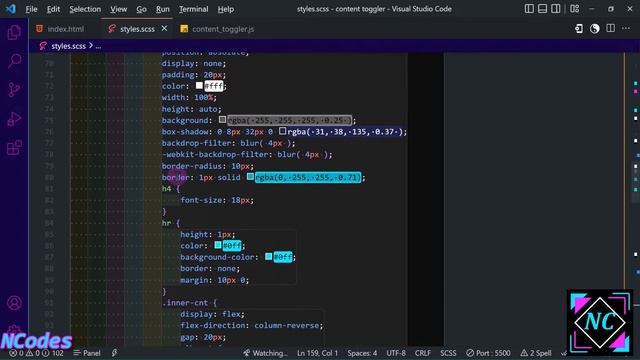The image size is (640, 360).
Task: Close the styles.scss tab
Action: click(x=164, y=29)
